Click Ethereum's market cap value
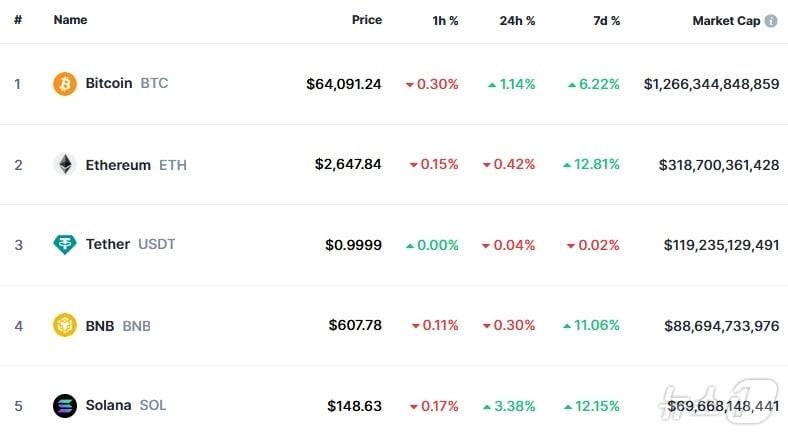This screenshot has width=788, height=436. pos(719,165)
